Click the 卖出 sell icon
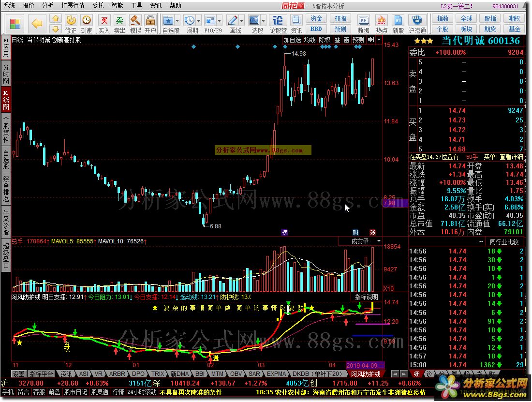 pyautogui.click(x=119, y=24)
